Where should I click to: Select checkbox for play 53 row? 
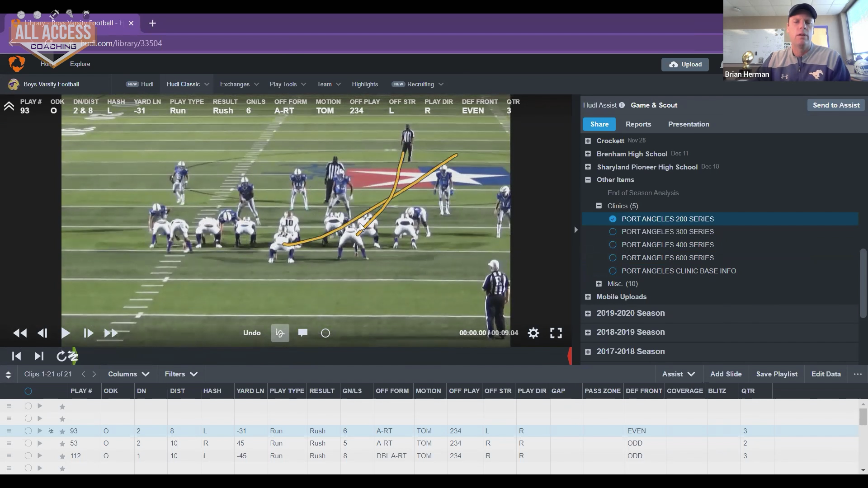28,443
